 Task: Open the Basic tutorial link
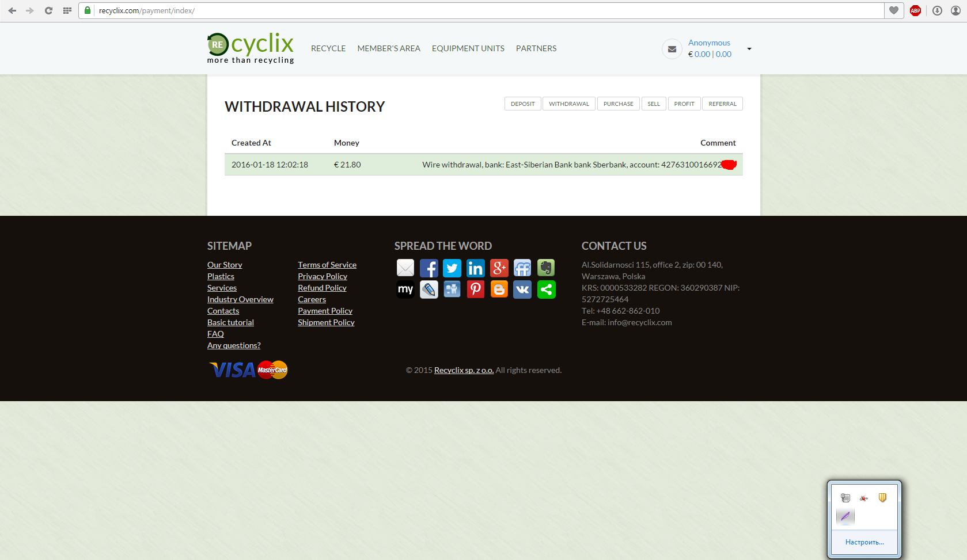pos(230,322)
